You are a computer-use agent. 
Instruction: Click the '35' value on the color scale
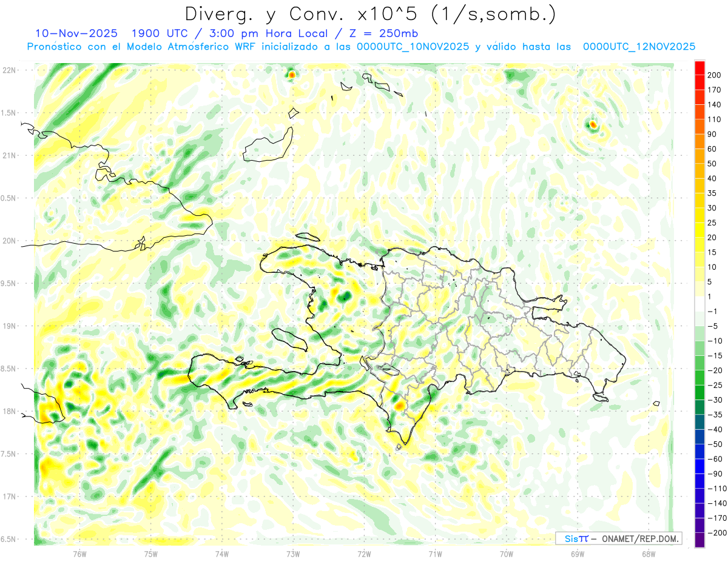(x=712, y=193)
